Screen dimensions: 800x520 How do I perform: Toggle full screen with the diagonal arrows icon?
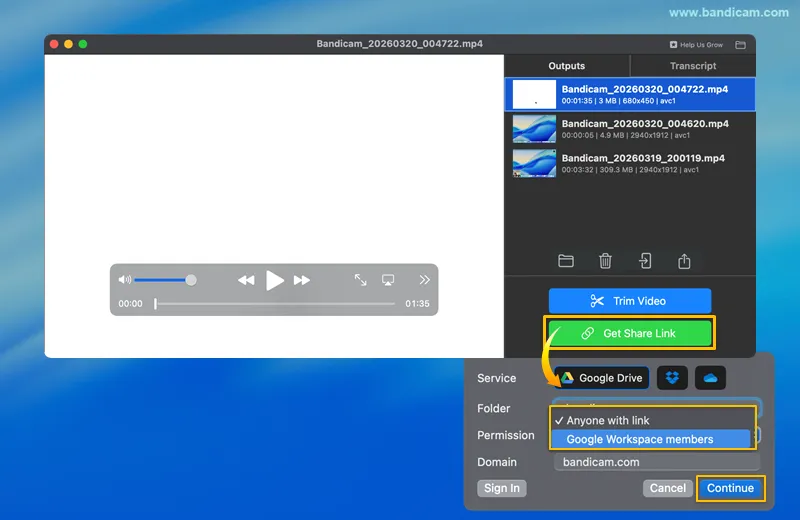361,280
